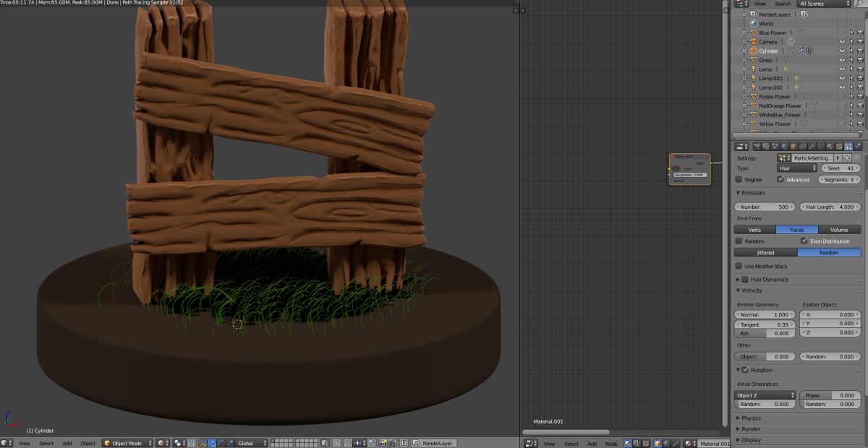Open the 3D viewport View menu
The width and height of the screenshot is (868, 448).
coord(24,443)
